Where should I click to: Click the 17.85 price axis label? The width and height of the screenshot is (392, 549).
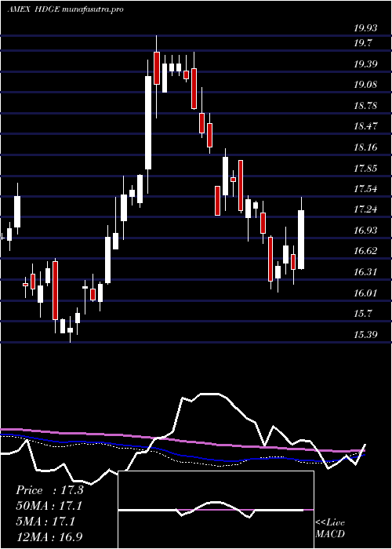[365, 168]
